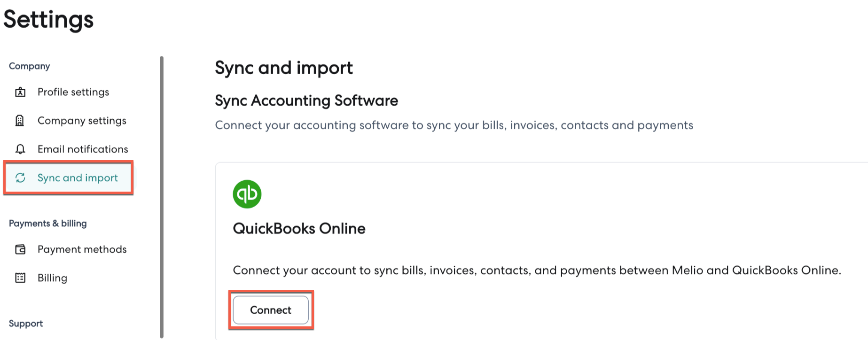
Task: Click the Billing calendar icon
Action: coord(20,278)
